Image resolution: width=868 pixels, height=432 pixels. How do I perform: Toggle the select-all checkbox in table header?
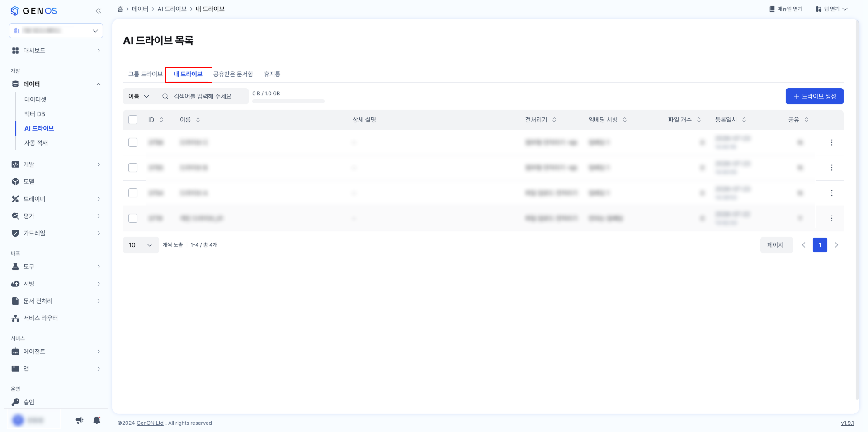click(x=133, y=120)
